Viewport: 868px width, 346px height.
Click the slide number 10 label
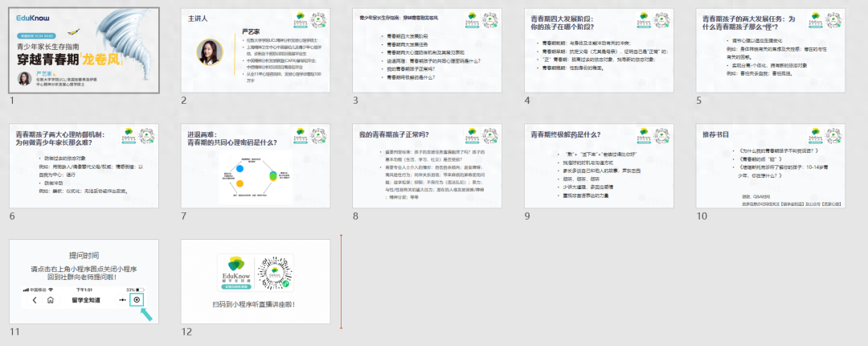[x=702, y=216]
